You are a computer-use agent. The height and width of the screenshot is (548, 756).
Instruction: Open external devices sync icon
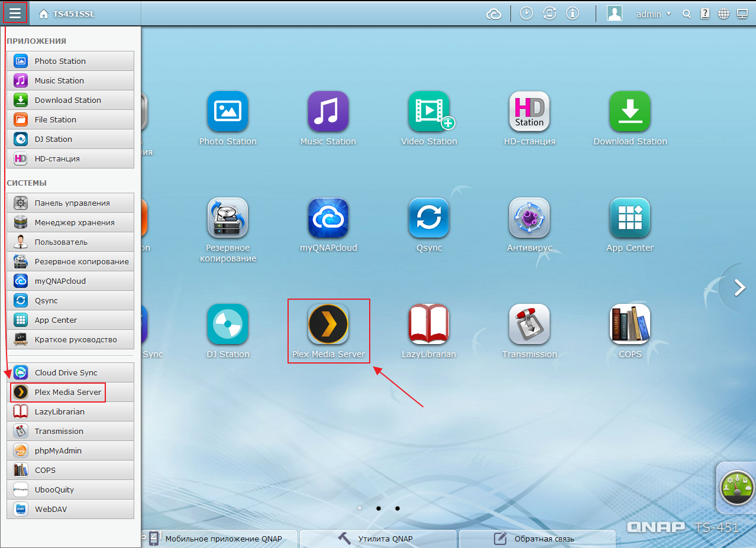(x=550, y=14)
